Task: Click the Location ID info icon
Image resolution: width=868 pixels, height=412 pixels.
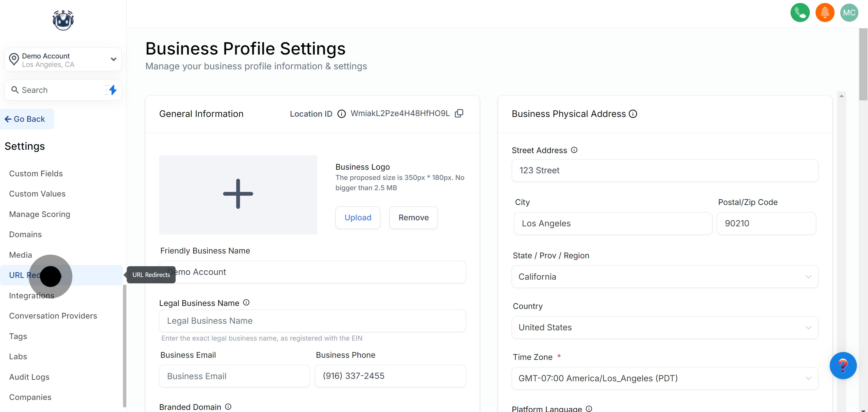Action: 341,114
